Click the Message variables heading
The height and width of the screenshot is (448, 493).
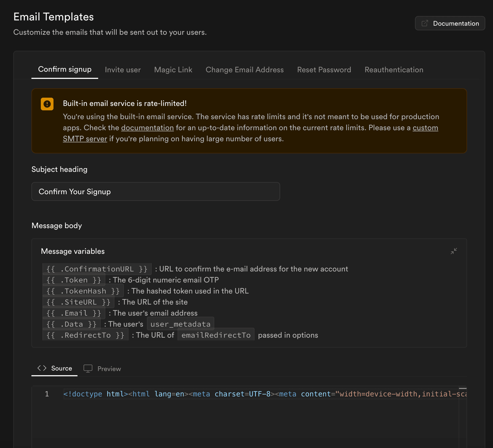(x=73, y=251)
